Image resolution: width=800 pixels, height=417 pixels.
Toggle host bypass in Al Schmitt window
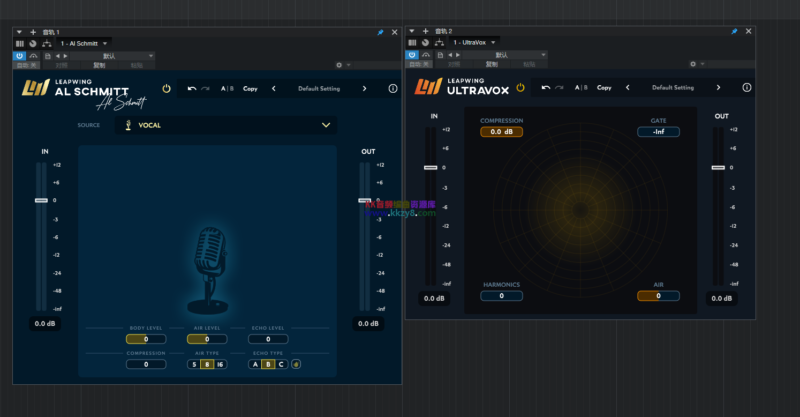[19, 56]
